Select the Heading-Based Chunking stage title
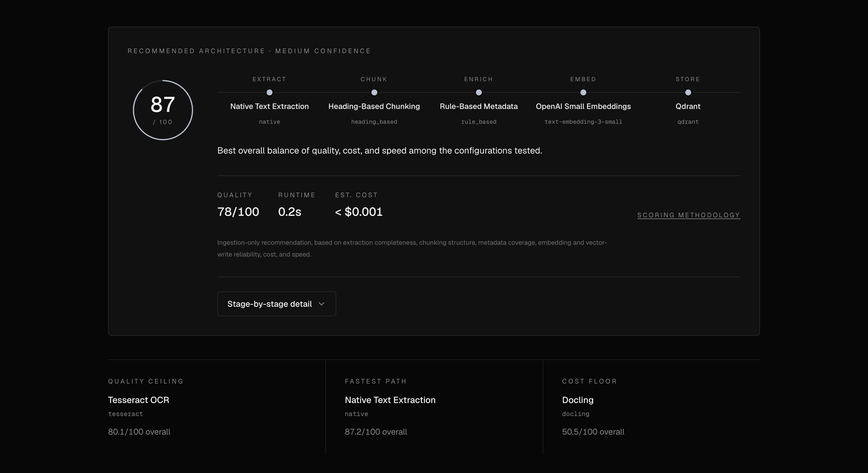The height and width of the screenshot is (473, 868). tap(374, 107)
